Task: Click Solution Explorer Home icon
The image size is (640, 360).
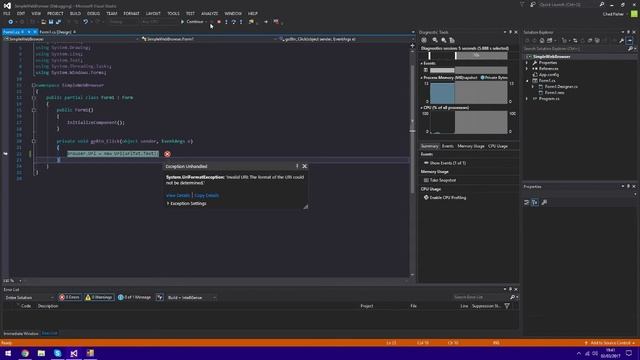Action: coord(542,40)
